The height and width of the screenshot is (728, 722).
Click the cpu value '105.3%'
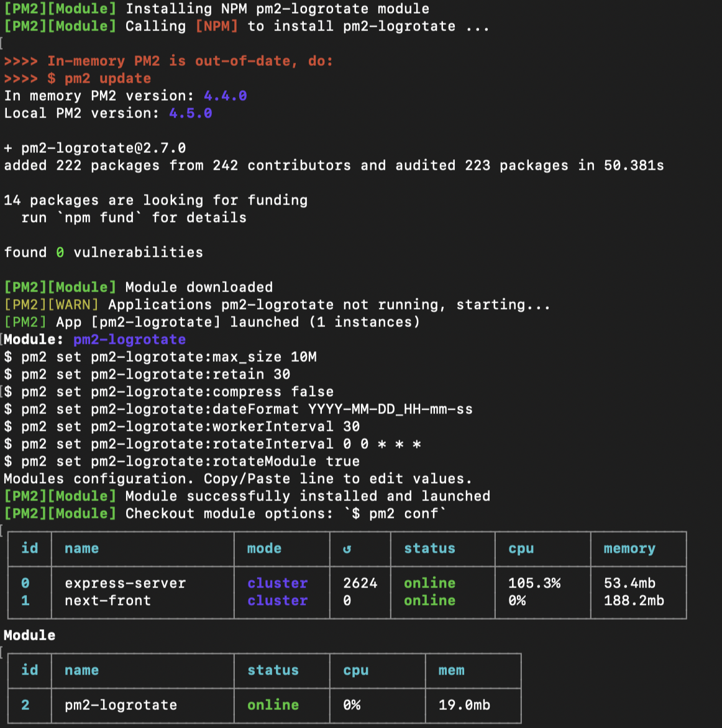point(534,583)
